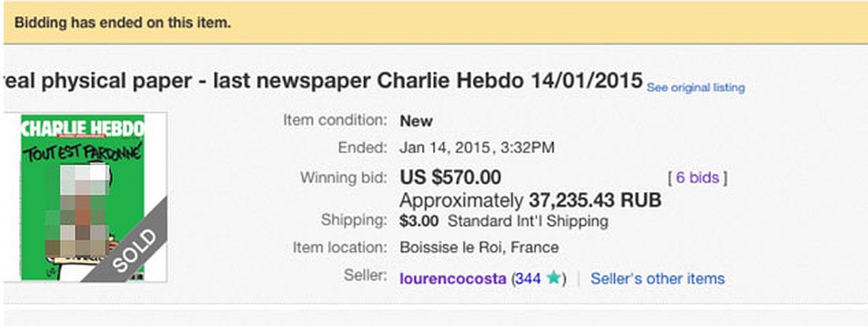Open the See original listing link
The width and height of the screenshot is (868, 326).
pos(696,88)
